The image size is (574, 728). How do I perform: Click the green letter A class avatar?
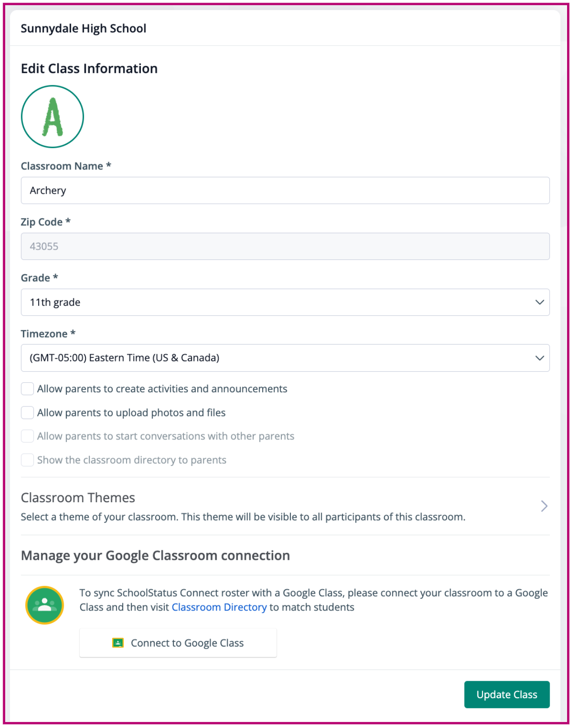pos(52,117)
